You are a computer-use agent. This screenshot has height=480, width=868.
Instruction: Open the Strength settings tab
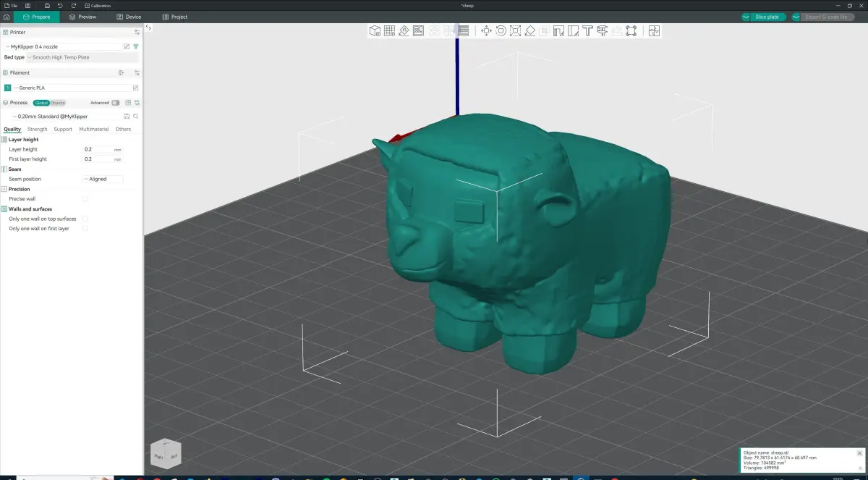tap(38, 129)
